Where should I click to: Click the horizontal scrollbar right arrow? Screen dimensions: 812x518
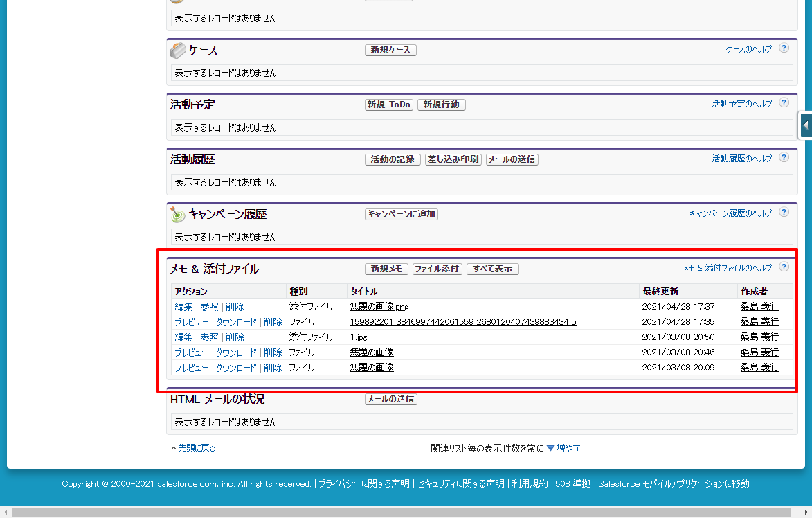pos(806,512)
